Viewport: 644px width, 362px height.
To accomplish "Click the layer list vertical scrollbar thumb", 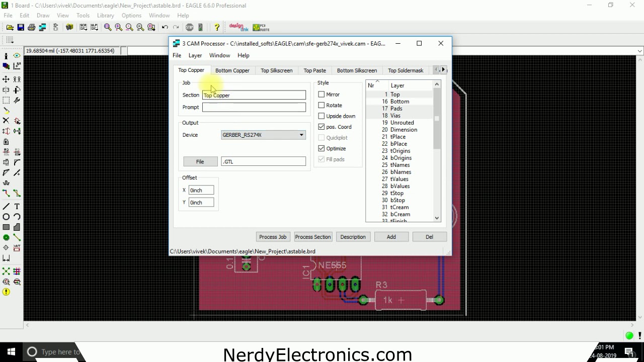I will click(437, 119).
